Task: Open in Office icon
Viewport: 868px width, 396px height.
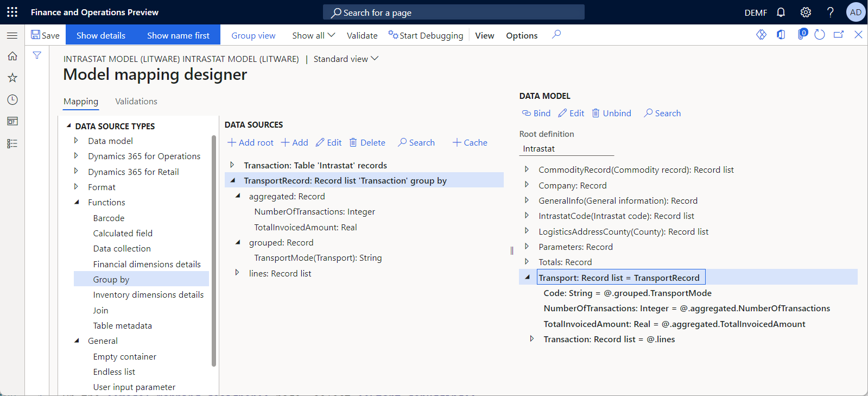Action: click(x=781, y=35)
